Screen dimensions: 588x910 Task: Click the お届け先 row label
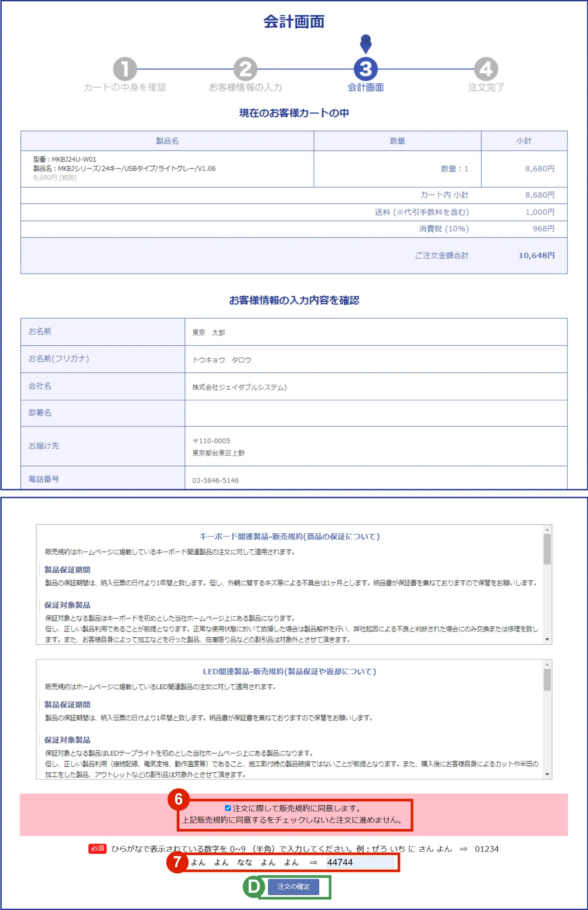(x=44, y=446)
